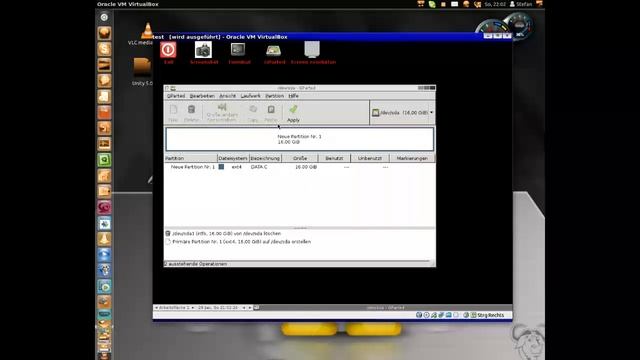This screenshot has width=640, height=360.
Task: Open the Laufwerk menu
Action: coord(250,96)
